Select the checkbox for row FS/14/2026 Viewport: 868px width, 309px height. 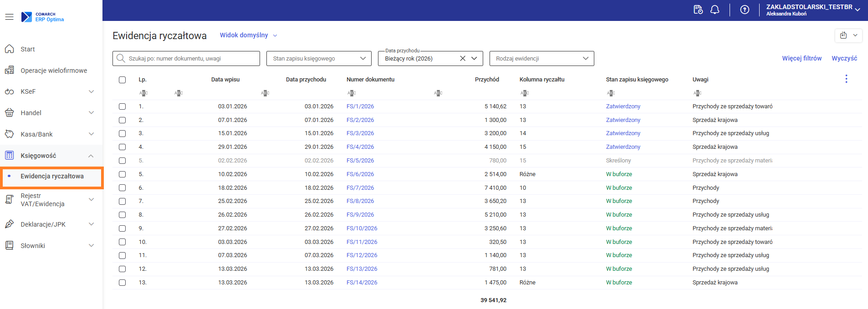(122, 283)
